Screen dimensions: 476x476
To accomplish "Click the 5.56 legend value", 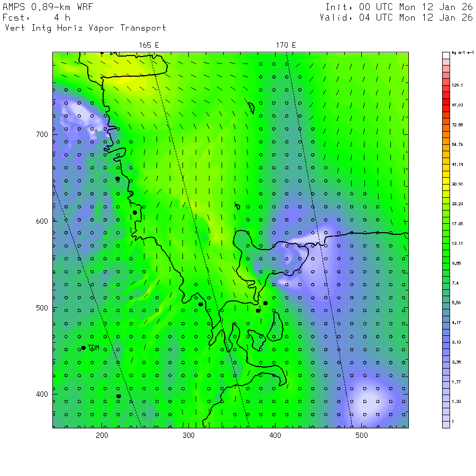I will click(456, 303).
